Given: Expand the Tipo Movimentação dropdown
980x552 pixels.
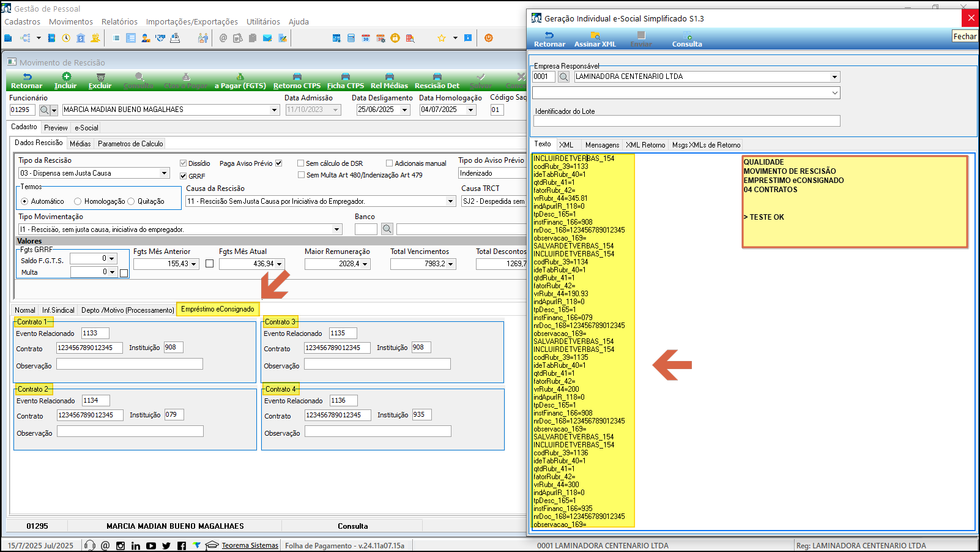Looking at the screenshot, I should (336, 229).
